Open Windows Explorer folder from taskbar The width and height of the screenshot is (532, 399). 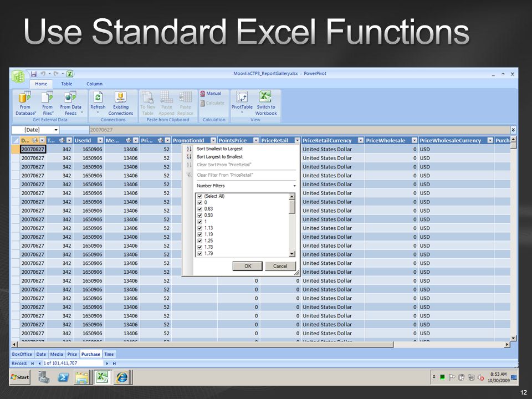coord(82,377)
